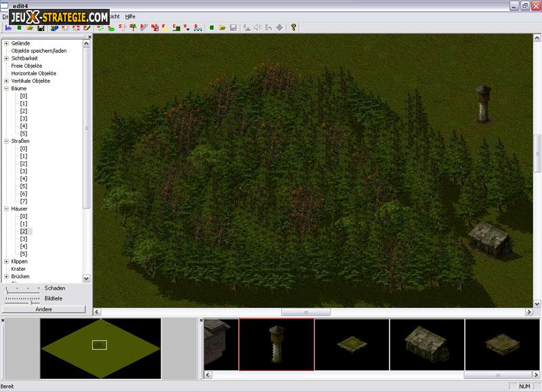Collapse the Bäume tree node
This screenshot has width=542, height=392.
pos(6,88)
